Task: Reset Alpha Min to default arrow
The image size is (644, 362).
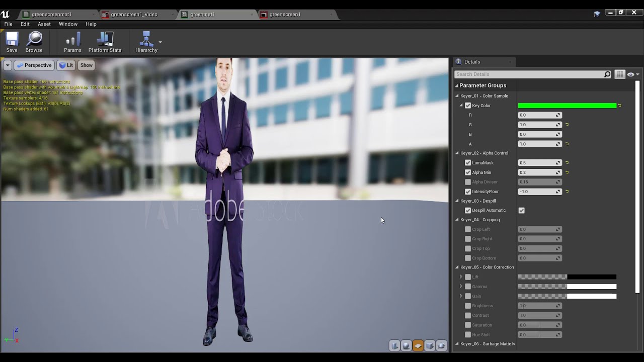Action: (x=567, y=172)
